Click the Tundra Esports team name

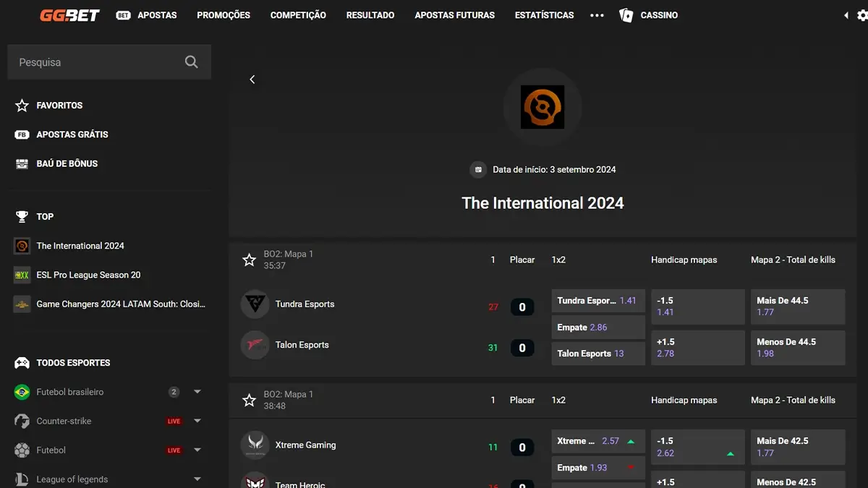[x=305, y=304]
